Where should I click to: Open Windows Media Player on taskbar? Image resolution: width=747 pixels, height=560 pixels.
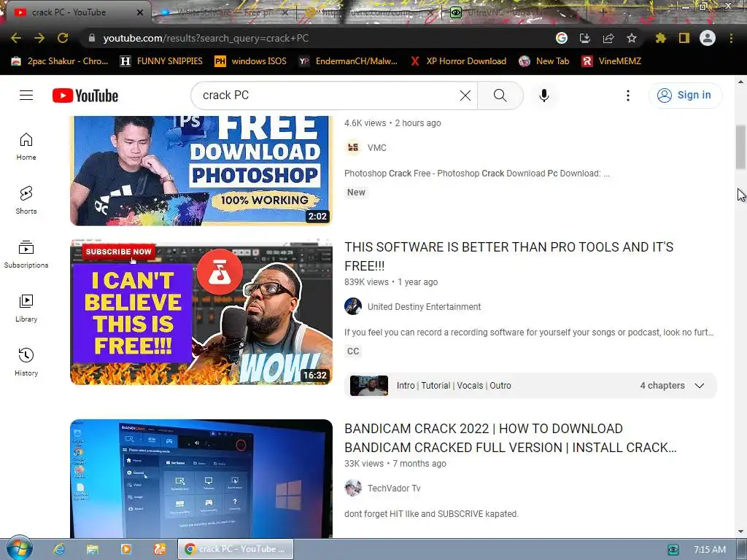125,549
